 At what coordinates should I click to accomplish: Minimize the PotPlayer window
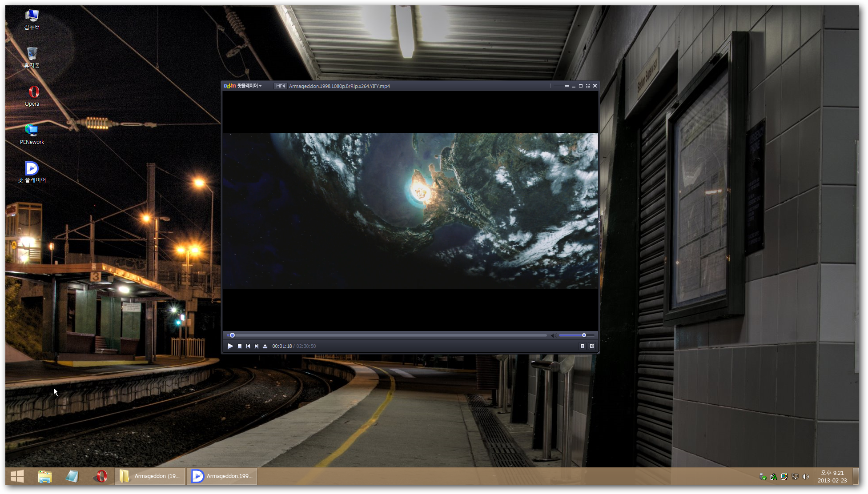[574, 86]
